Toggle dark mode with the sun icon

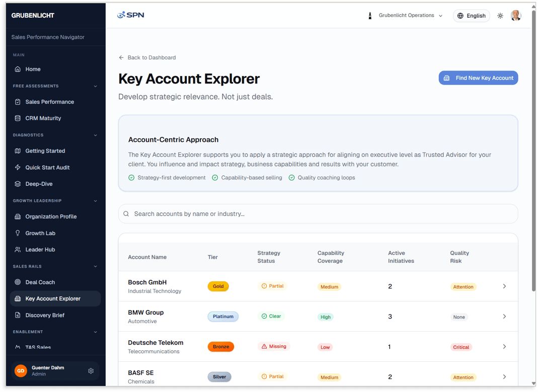[x=500, y=16]
